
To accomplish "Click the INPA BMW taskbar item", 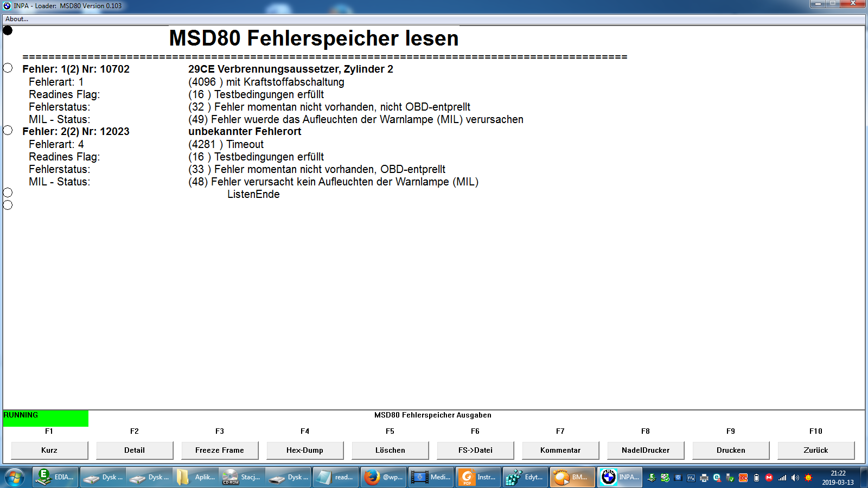I will [x=620, y=477].
